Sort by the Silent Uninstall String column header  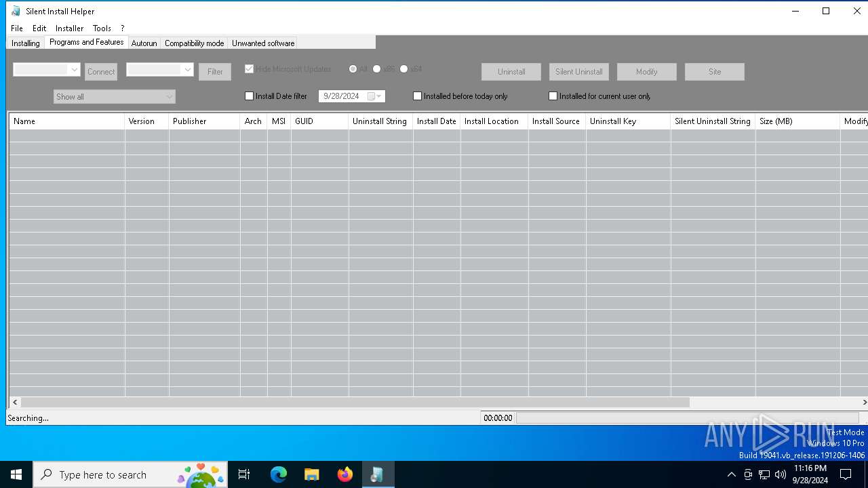[x=713, y=121]
